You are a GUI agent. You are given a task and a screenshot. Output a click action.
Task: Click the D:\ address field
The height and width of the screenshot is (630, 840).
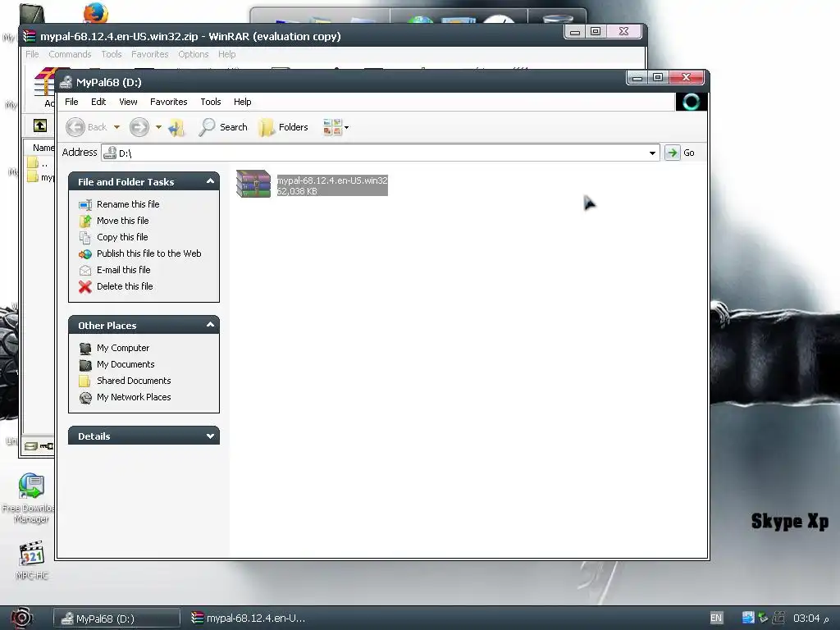click(381, 153)
